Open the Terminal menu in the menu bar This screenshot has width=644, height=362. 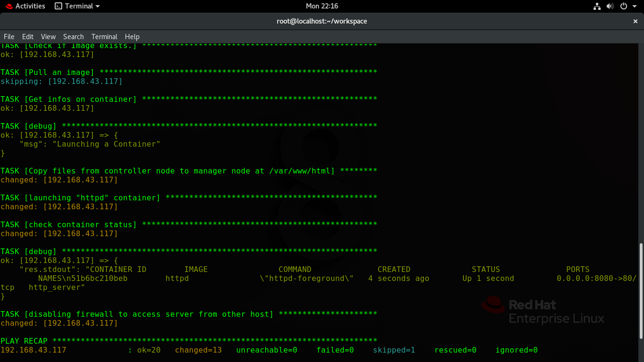(104, 36)
